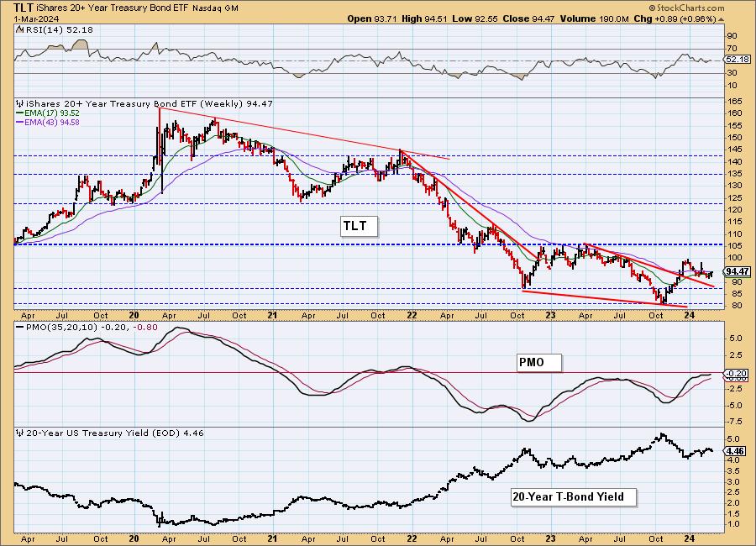Click the 145 price axis label

[x=735, y=150]
